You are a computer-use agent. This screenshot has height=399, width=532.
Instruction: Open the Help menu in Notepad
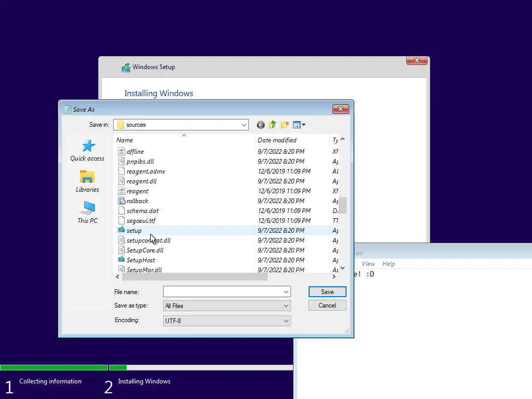coord(389,263)
